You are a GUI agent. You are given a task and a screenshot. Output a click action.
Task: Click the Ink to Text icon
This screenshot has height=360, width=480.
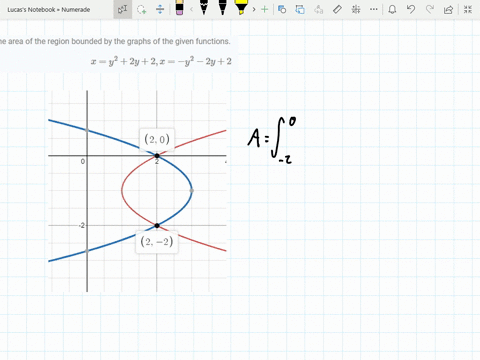tap(319, 9)
